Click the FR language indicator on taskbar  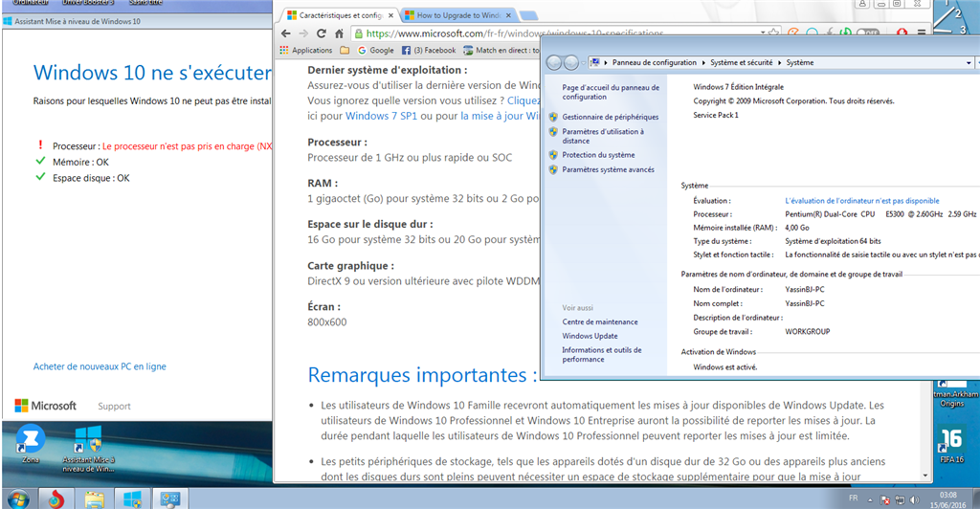853,498
